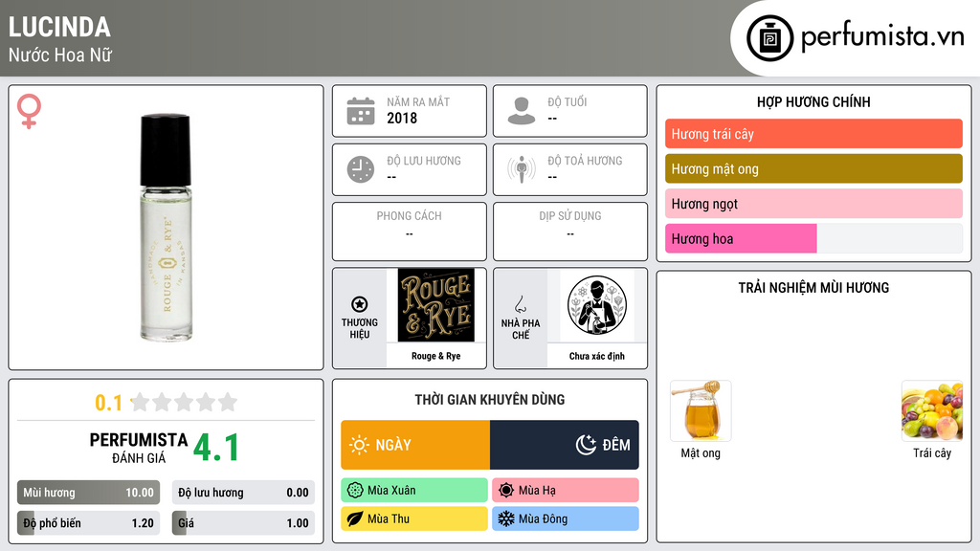Screen dimensions: 980x551
Task: Click the Thương hiệu label
Action: tap(360, 329)
